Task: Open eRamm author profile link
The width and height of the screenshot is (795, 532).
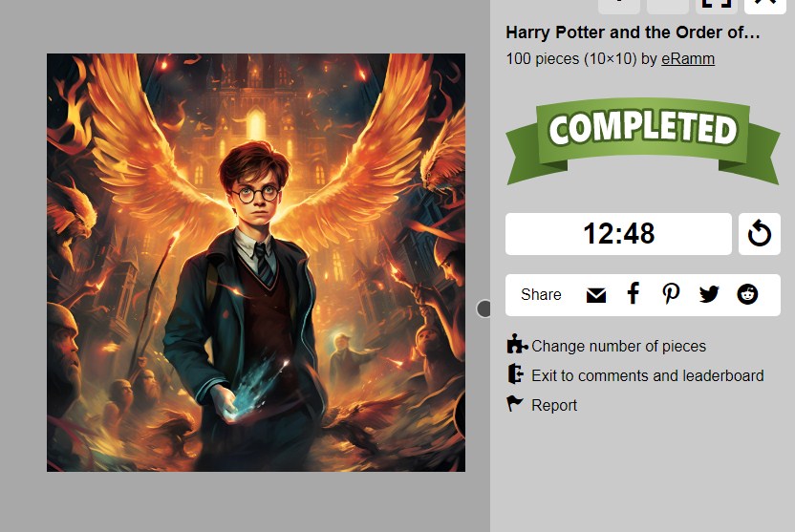Action: pos(688,59)
